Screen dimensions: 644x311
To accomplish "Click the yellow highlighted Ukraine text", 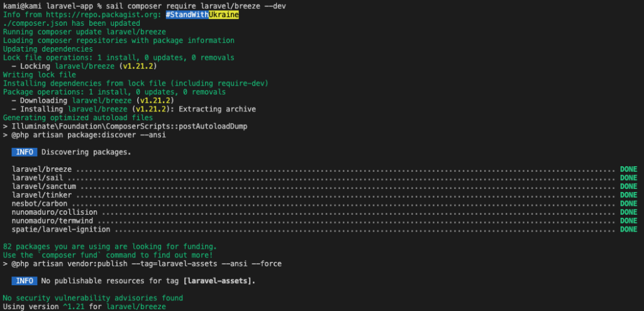I will pyautogui.click(x=223, y=14).
